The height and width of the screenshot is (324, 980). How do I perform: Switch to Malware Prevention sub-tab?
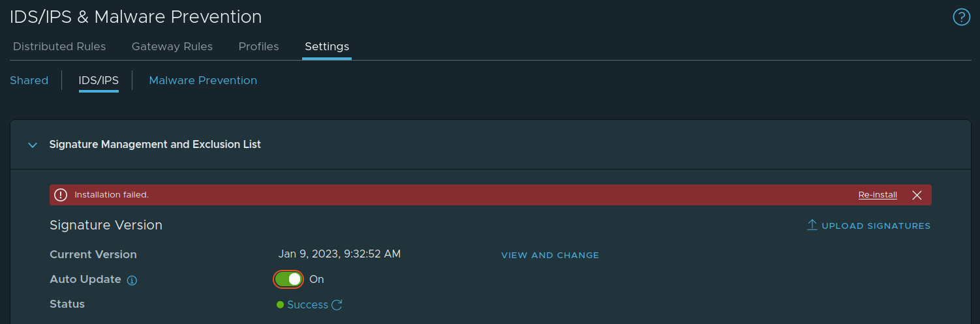click(x=203, y=81)
